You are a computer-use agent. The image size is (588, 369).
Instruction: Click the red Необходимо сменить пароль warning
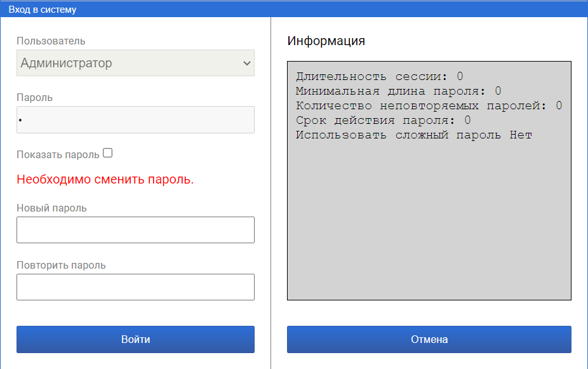[105, 180]
